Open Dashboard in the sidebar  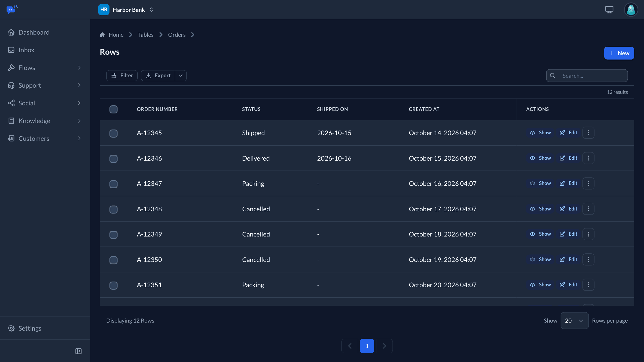45,32
